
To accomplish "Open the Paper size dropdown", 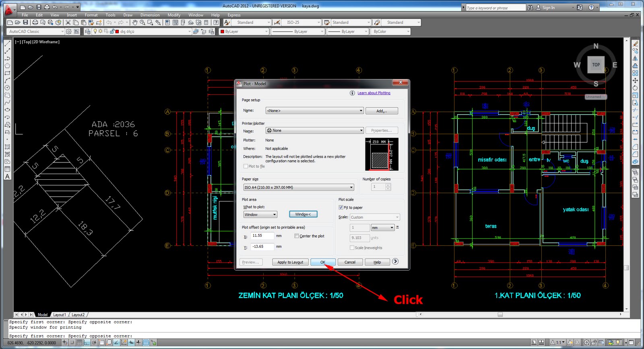I will tap(299, 187).
